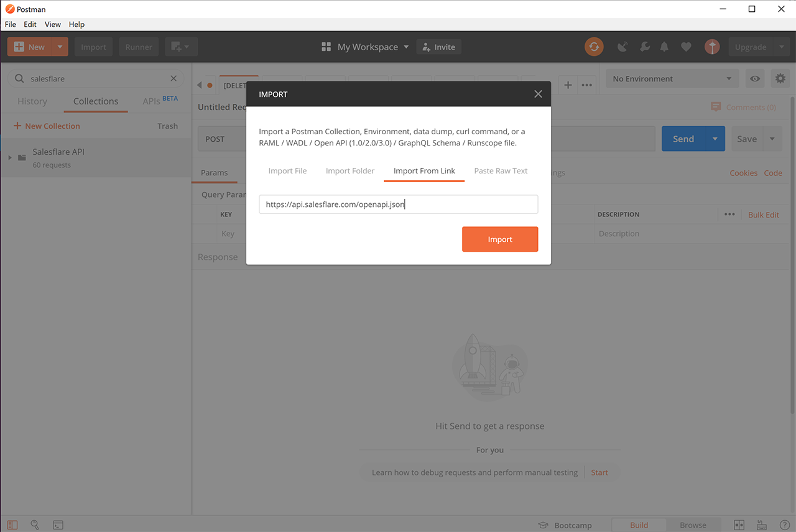Switch to Build mode

(x=639, y=525)
